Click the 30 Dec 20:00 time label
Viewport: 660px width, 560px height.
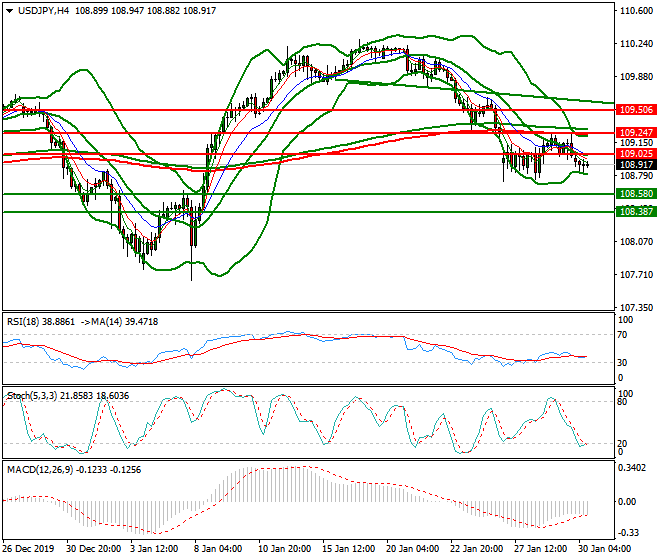click(x=93, y=549)
